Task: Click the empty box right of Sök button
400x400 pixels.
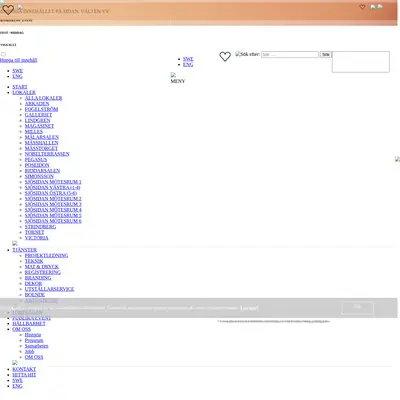Action: [x=361, y=62]
